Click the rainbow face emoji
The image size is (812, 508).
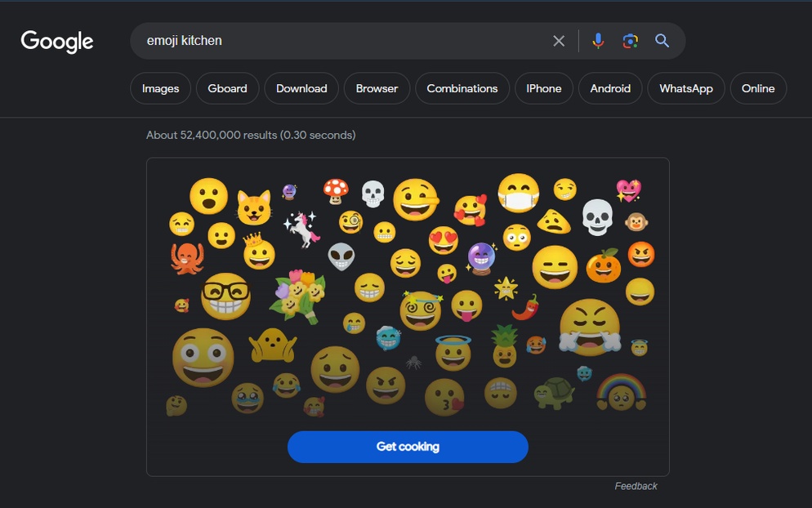(x=621, y=393)
